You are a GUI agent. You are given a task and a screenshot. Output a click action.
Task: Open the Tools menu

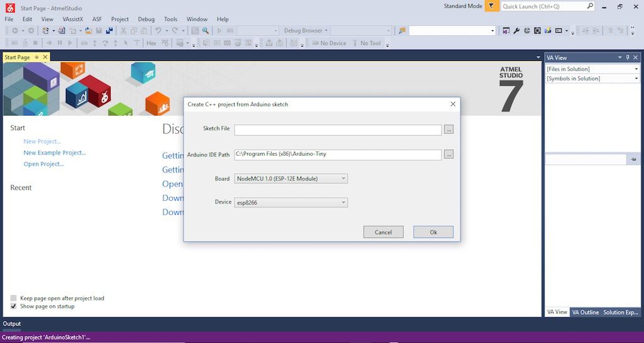[170, 19]
